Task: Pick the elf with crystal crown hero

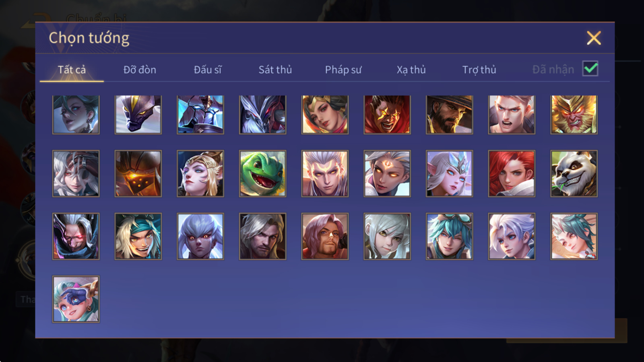Action: [449, 173]
